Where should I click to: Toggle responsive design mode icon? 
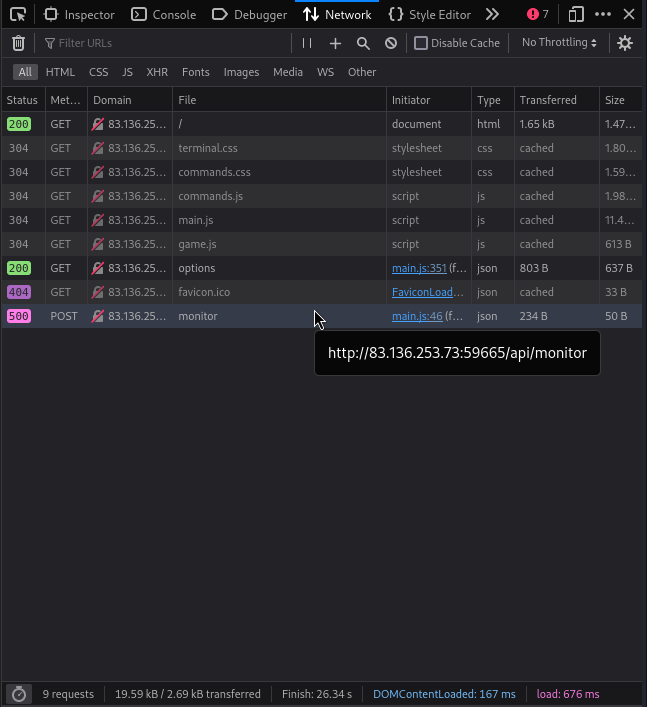click(x=575, y=15)
